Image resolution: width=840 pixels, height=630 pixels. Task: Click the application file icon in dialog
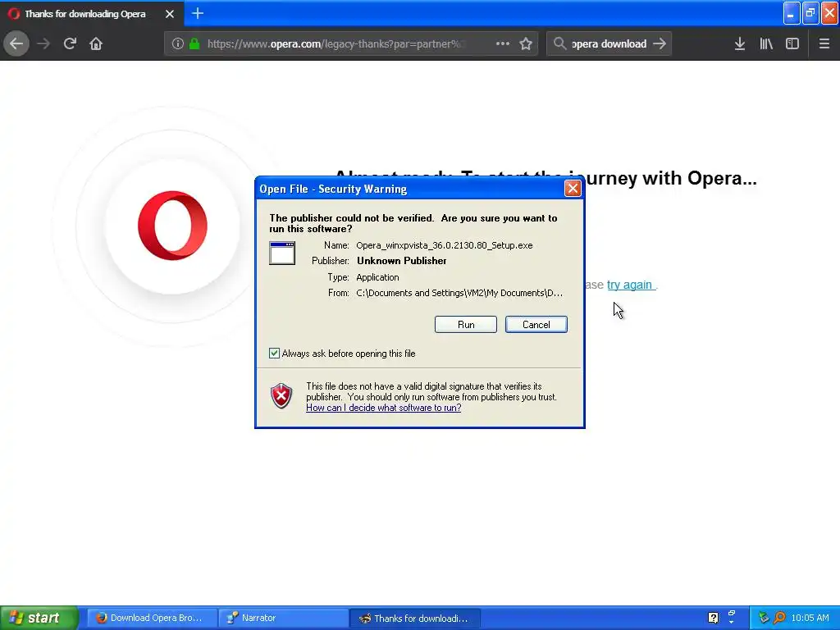282,253
